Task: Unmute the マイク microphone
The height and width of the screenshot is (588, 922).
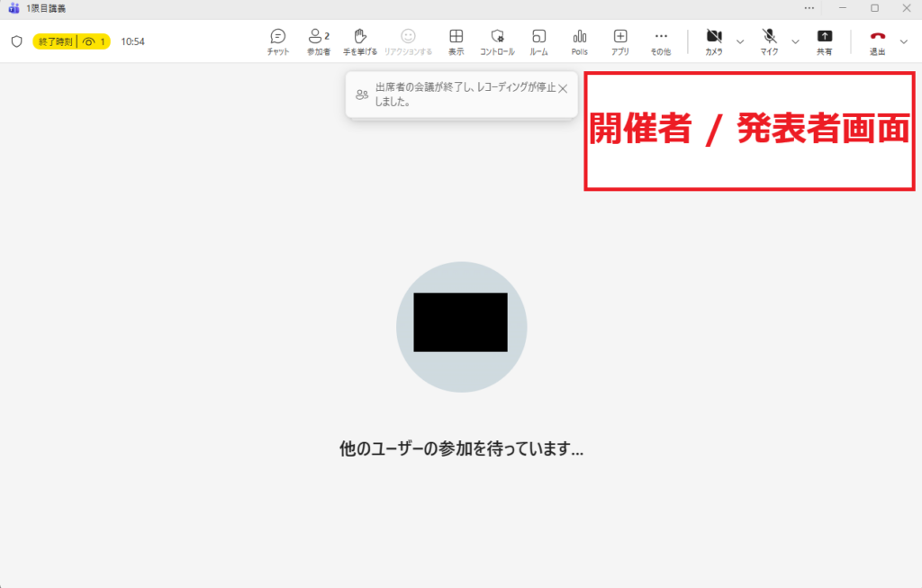Action: coord(769,41)
